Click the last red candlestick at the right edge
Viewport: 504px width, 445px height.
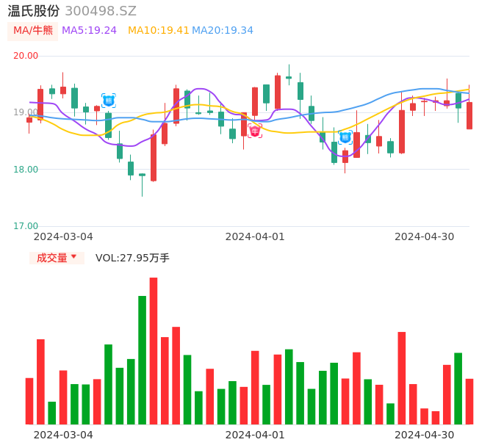469,115
